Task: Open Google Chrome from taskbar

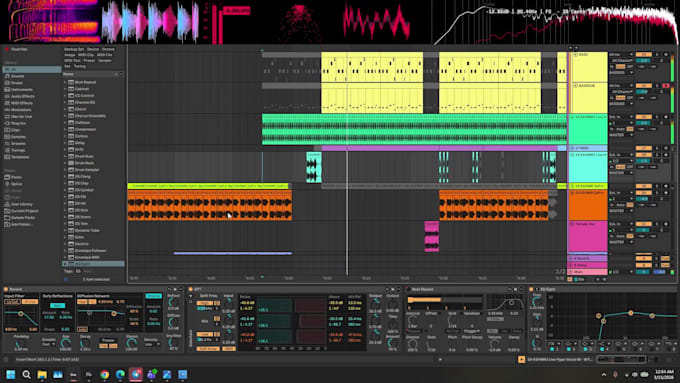Action: coord(105,374)
